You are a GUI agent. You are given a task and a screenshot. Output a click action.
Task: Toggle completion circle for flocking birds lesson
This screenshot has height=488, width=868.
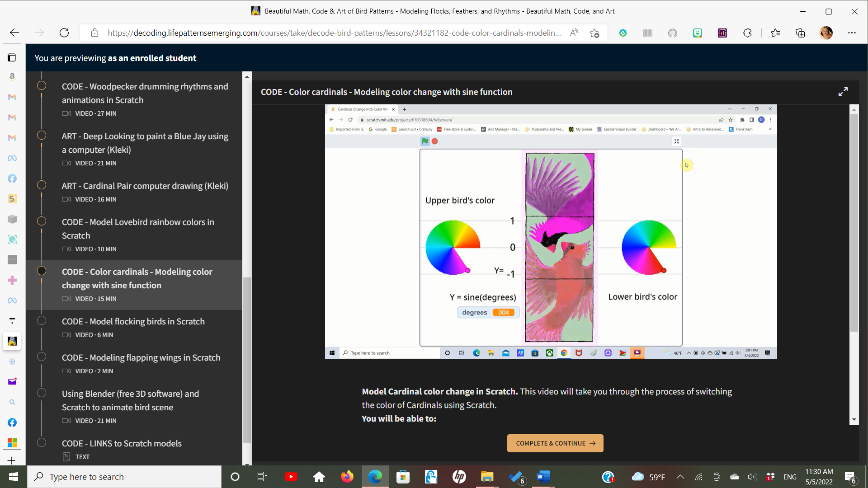[x=42, y=320]
